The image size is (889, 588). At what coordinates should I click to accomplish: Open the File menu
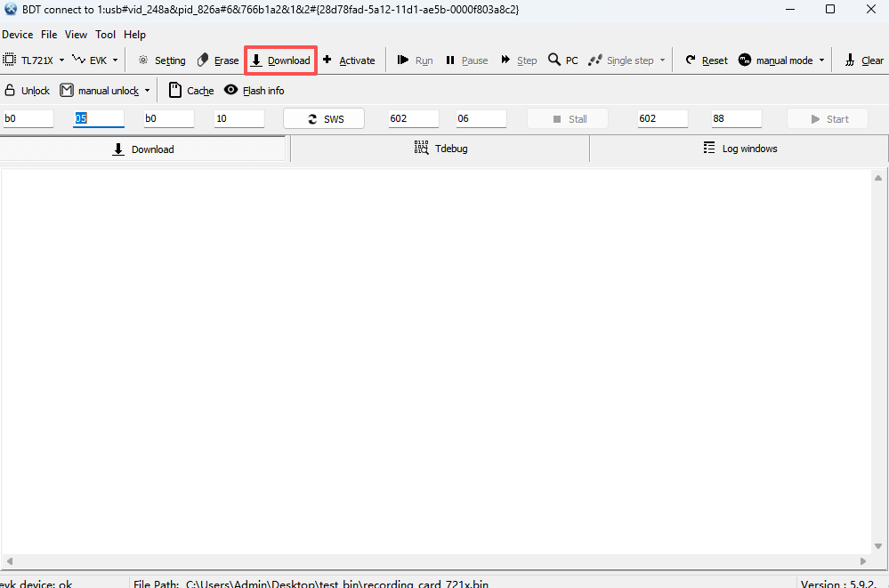click(x=49, y=34)
